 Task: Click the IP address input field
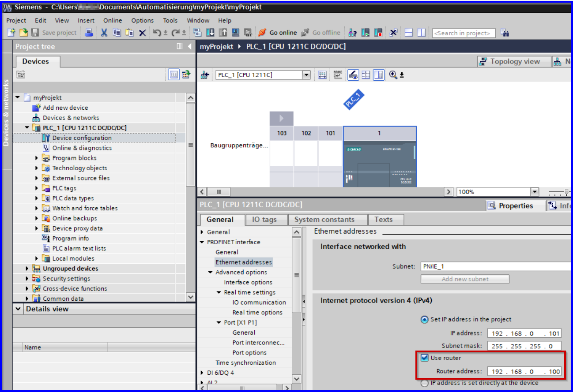click(524, 333)
